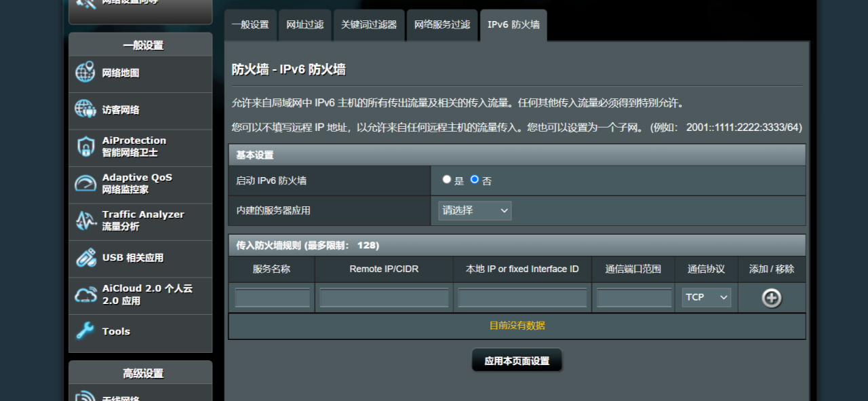This screenshot has height=401, width=868.
Task: Expand the 请选择 server application dropdown
Action: pyautogui.click(x=475, y=210)
